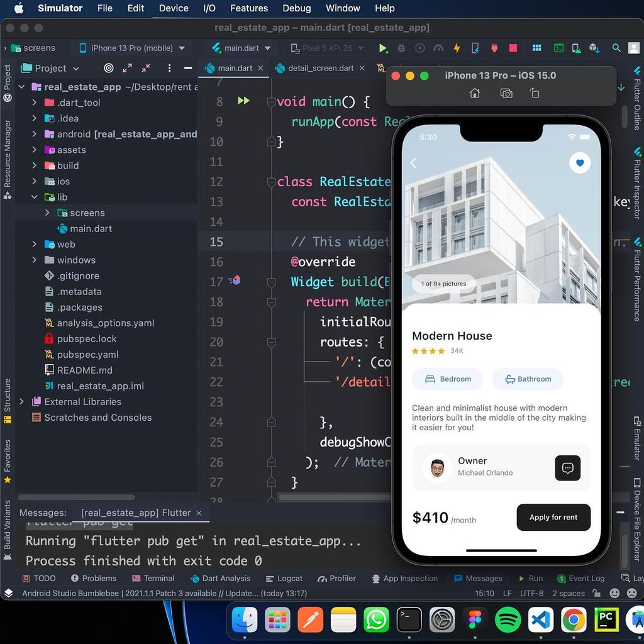Select pubspec.yaml in project tree

[88, 354]
